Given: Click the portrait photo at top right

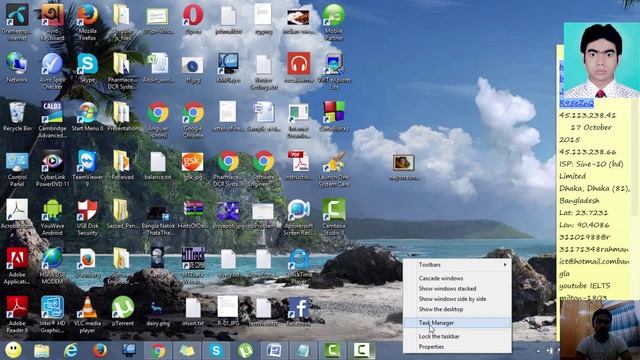Looking at the screenshot, I should 602,60.
